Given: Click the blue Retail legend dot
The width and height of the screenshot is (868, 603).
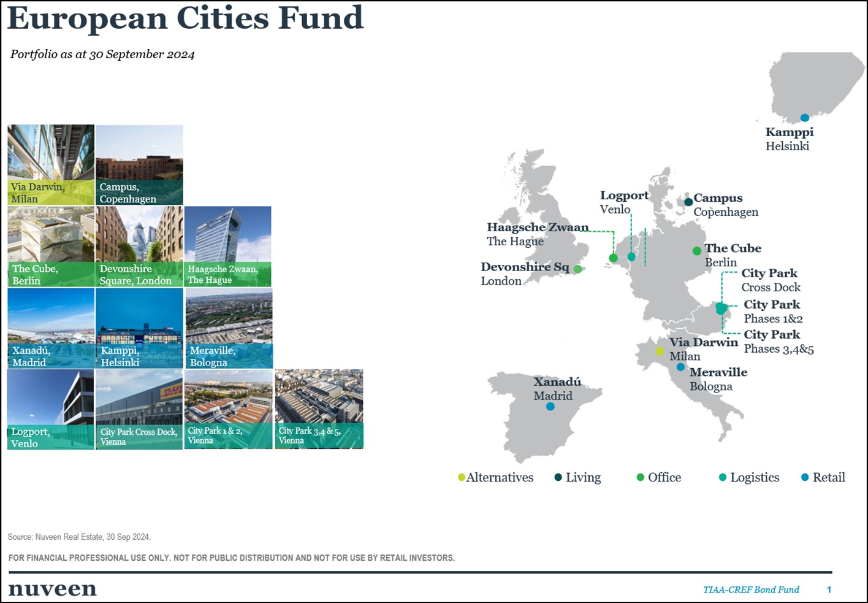Looking at the screenshot, I should [805, 477].
